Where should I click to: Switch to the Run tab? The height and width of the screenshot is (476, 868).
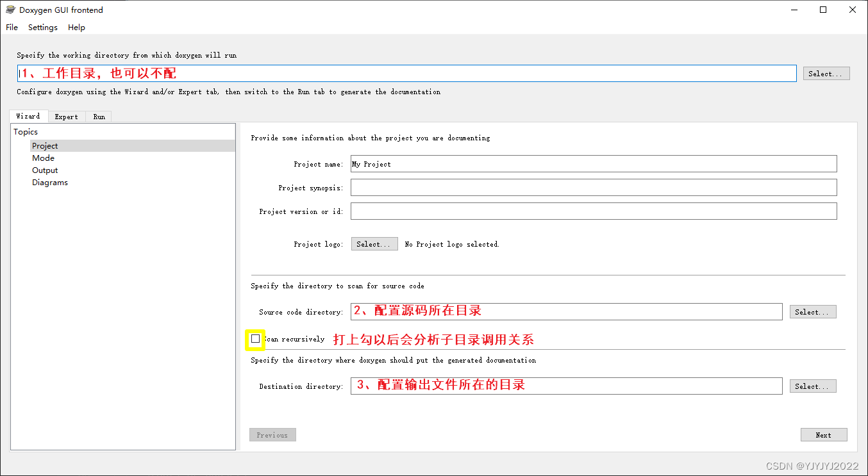pyautogui.click(x=99, y=117)
